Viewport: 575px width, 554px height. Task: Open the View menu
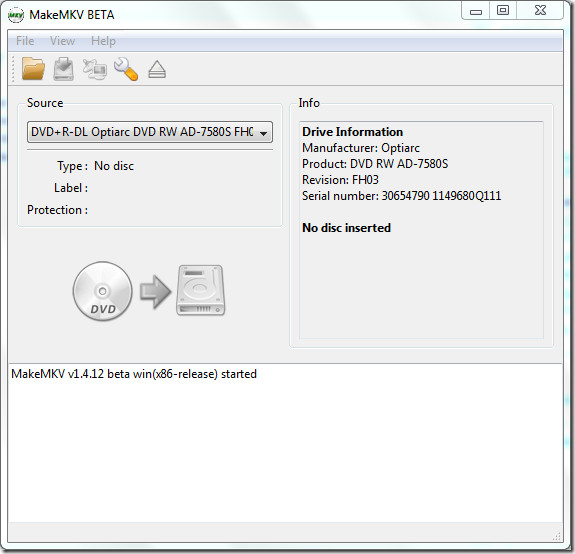pos(62,41)
